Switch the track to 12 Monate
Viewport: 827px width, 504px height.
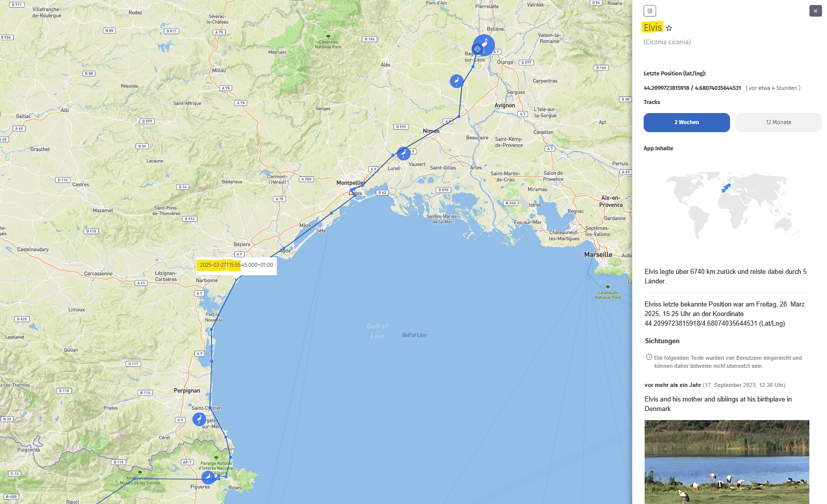(778, 123)
